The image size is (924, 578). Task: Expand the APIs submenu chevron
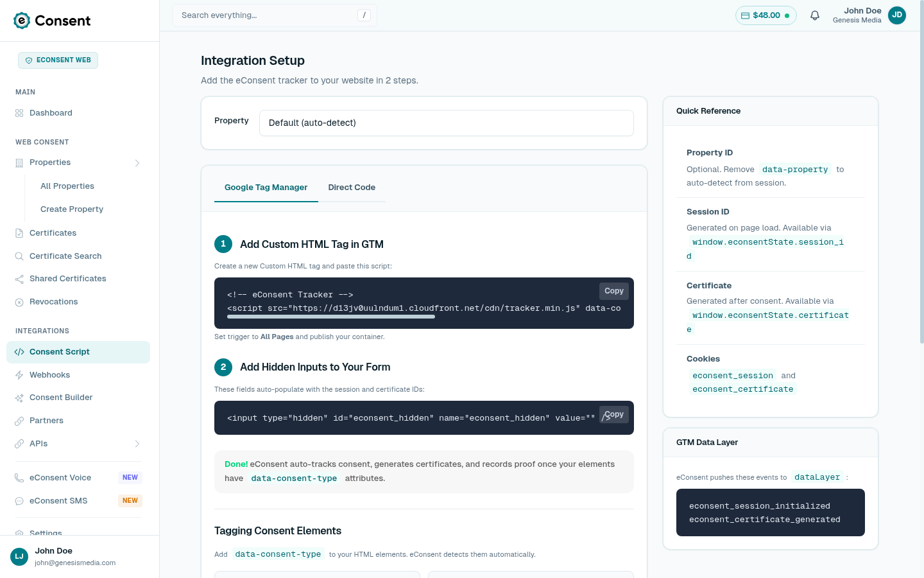137,444
